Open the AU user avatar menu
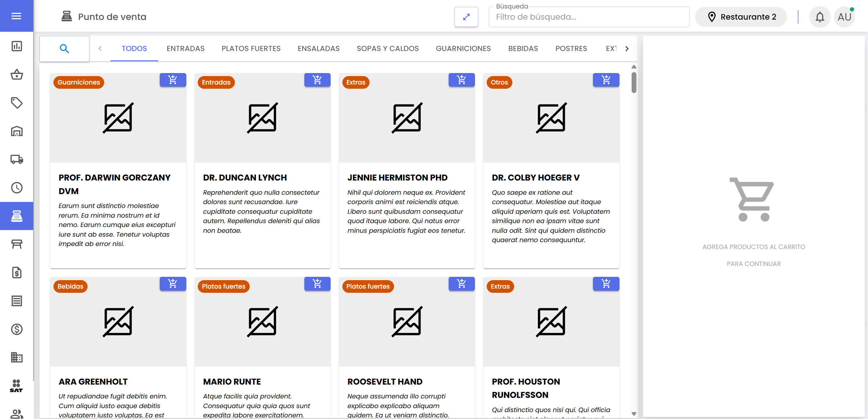Screen dimensions: 868x419 coord(844,17)
